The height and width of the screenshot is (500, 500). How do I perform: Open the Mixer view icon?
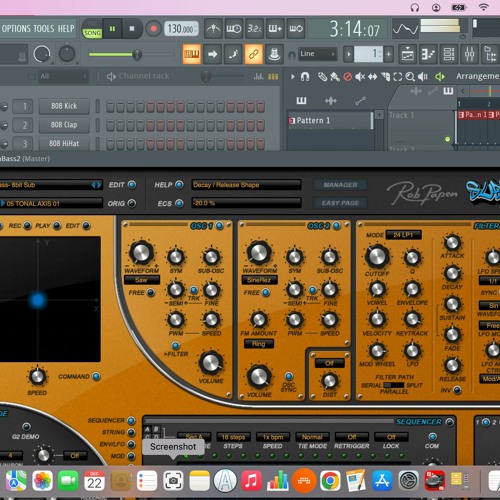click(469, 54)
